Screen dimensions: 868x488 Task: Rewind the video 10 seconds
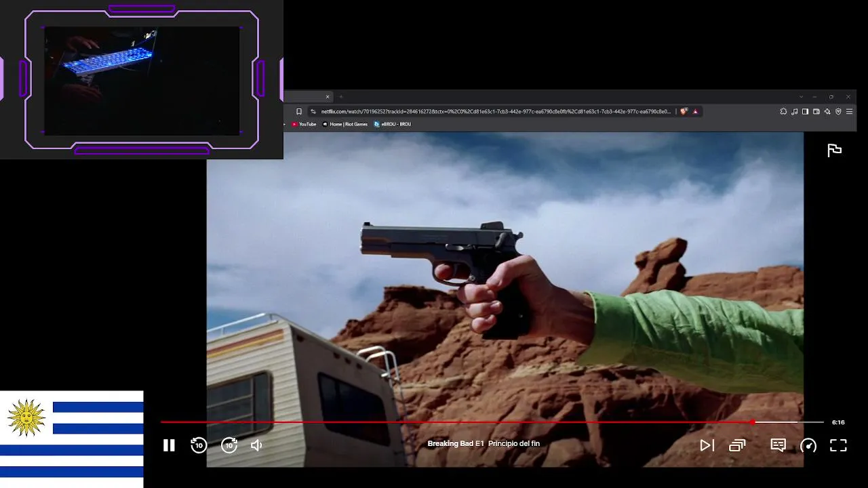coord(199,445)
